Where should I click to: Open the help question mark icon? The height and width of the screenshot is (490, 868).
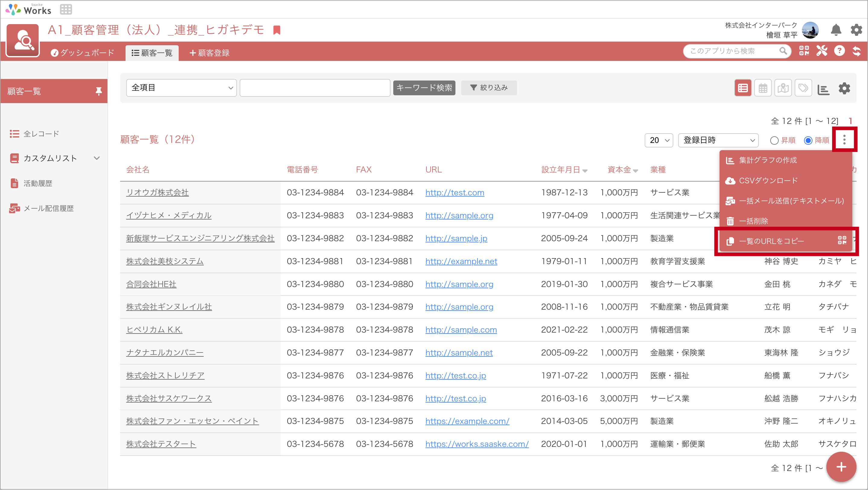click(x=839, y=51)
